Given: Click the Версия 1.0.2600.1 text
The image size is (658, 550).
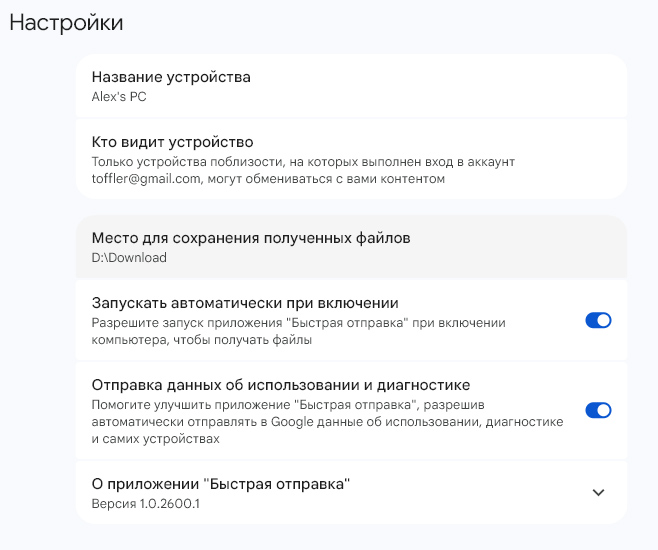Looking at the screenshot, I should pos(145,503).
